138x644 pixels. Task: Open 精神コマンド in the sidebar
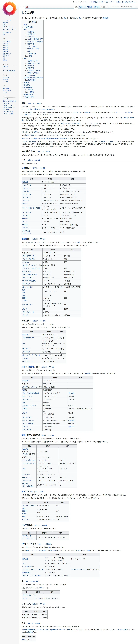pos(7,54)
